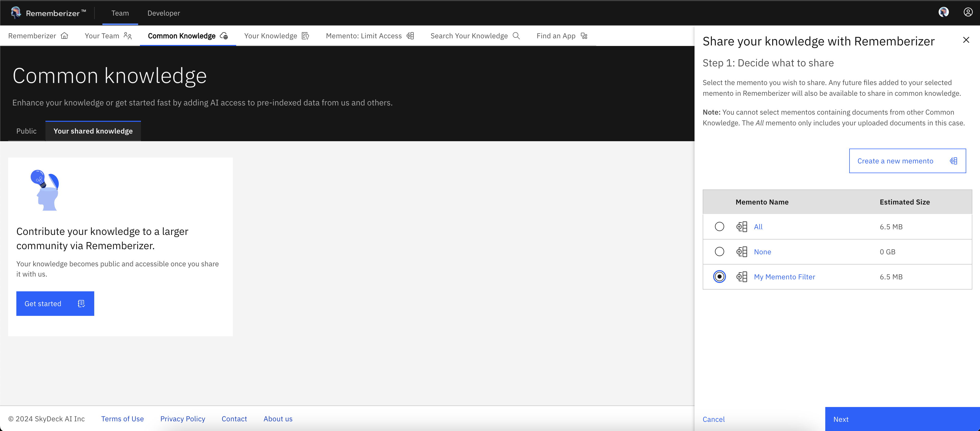Image resolution: width=980 pixels, height=431 pixels.
Task: Select the None memento radio button
Action: 719,252
